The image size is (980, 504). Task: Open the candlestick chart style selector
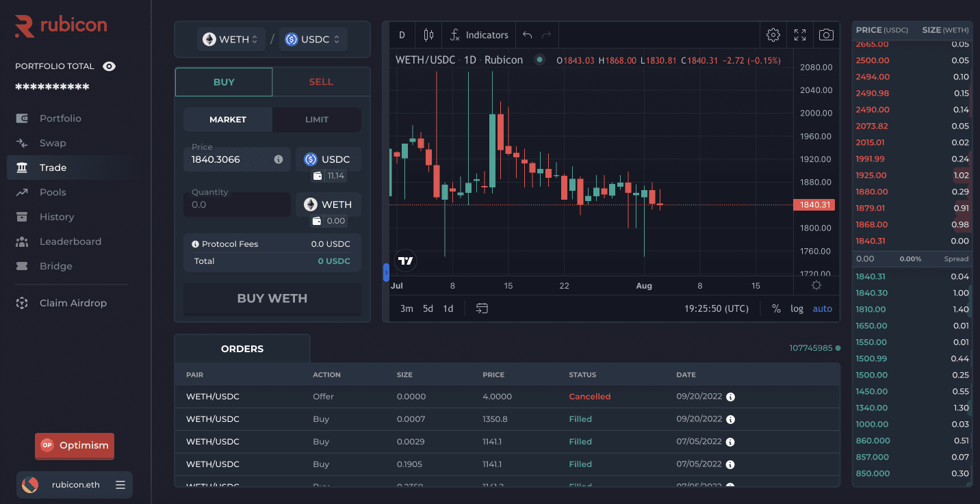[x=429, y=35]
